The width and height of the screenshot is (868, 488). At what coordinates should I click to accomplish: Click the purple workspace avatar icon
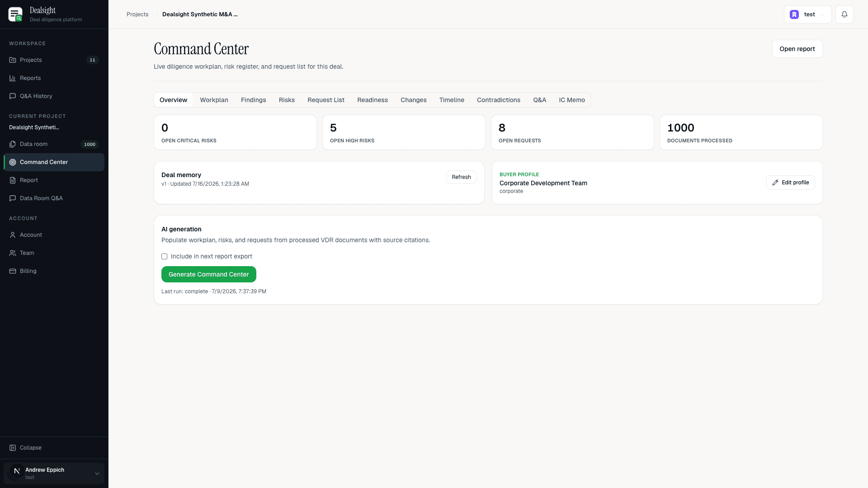coord(794,14)
